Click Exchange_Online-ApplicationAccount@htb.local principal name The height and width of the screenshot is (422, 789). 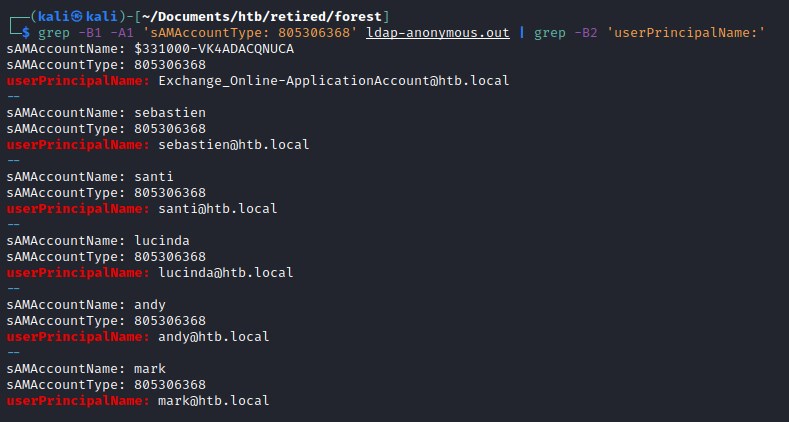333,80
